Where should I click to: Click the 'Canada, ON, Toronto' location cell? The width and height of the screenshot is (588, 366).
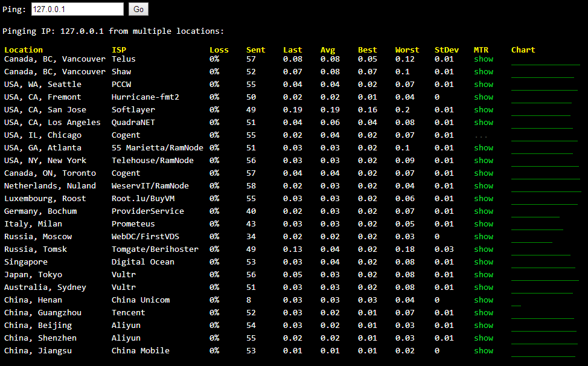pyautogui.click(x=50, y=173)
